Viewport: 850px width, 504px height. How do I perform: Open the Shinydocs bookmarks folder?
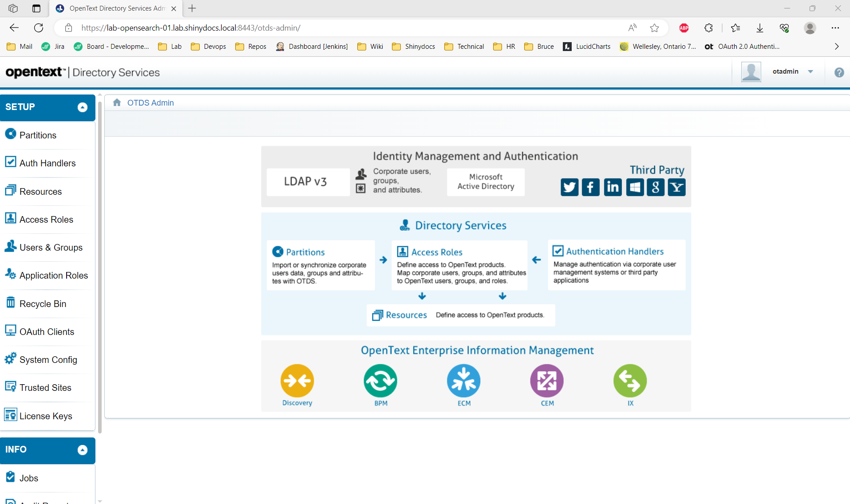414,47
